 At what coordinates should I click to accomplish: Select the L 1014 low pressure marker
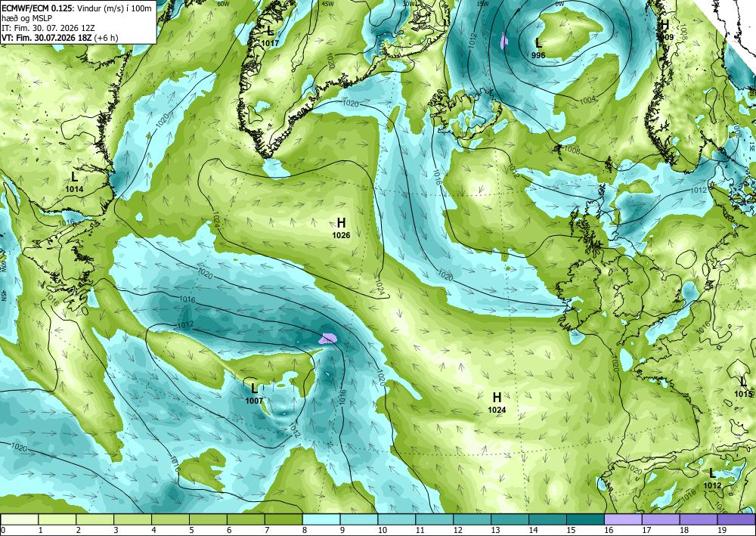click(x=74, y=182)
